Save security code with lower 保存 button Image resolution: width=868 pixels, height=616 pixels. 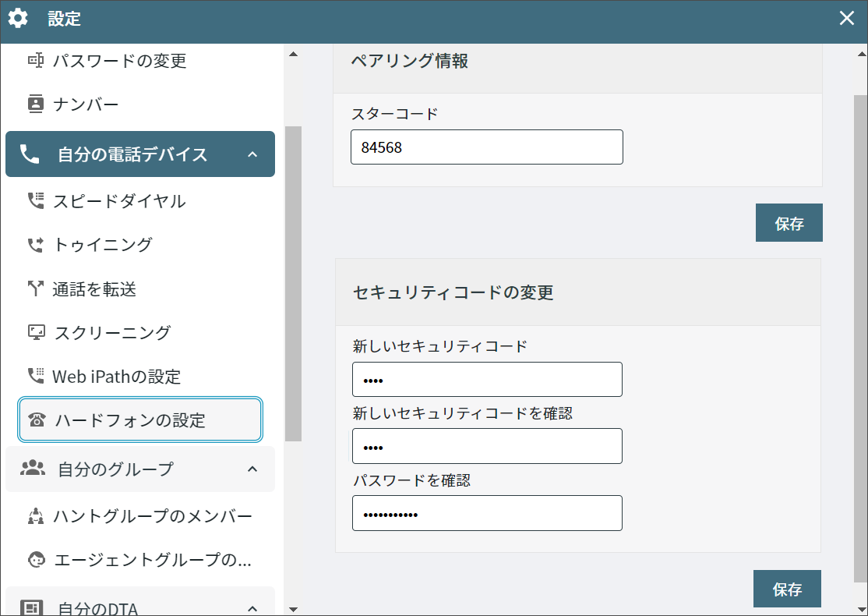click(x=787, y=589)
